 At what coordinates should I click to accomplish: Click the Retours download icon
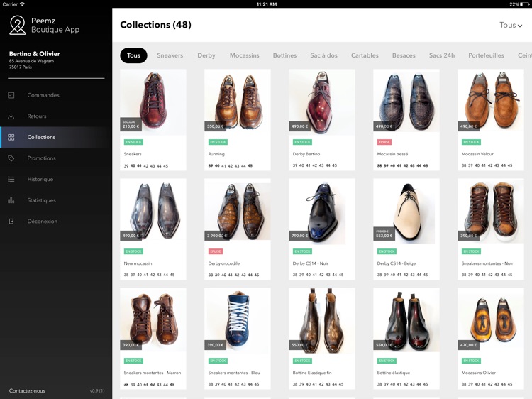[x=11, y=116]
